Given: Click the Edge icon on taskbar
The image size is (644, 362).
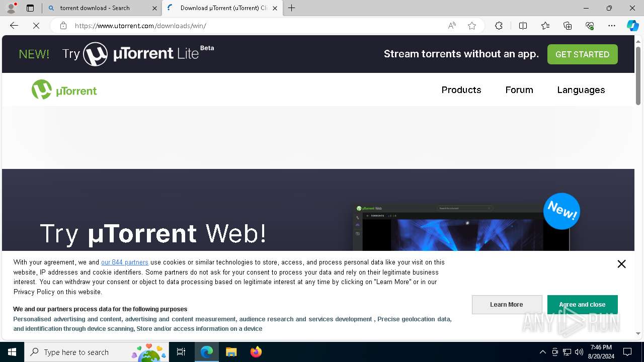Looking at the screenshot, I should click(207, 352).
